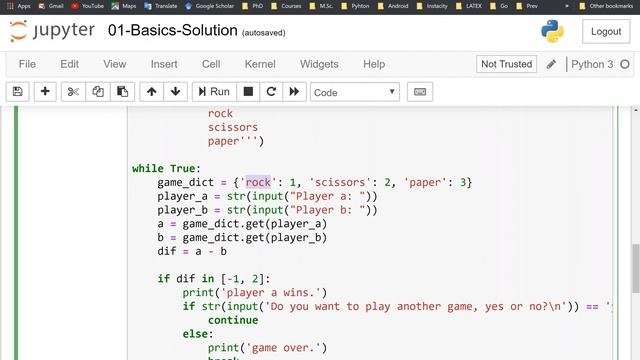Click the Logout button
Viewport: 640px width, 360px height.
(606, 31)
